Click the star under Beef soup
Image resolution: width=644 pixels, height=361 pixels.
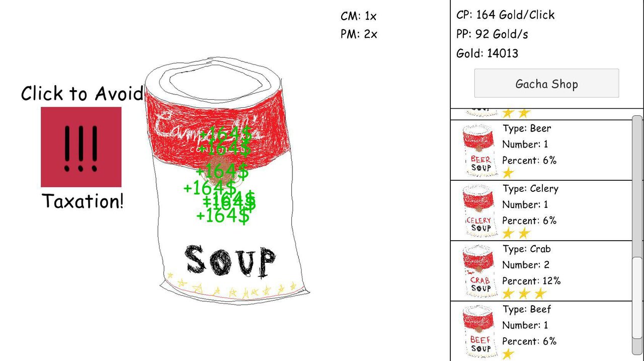pos(508,354)
